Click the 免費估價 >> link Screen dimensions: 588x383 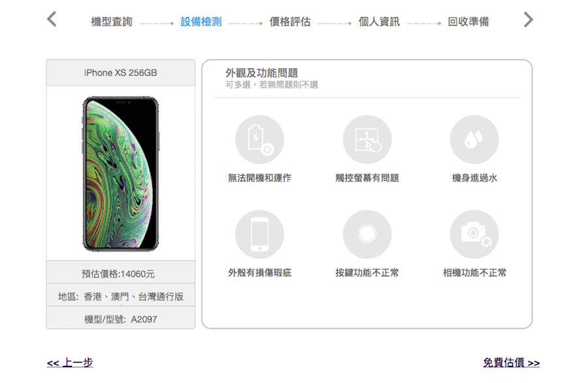coord(512,362)
